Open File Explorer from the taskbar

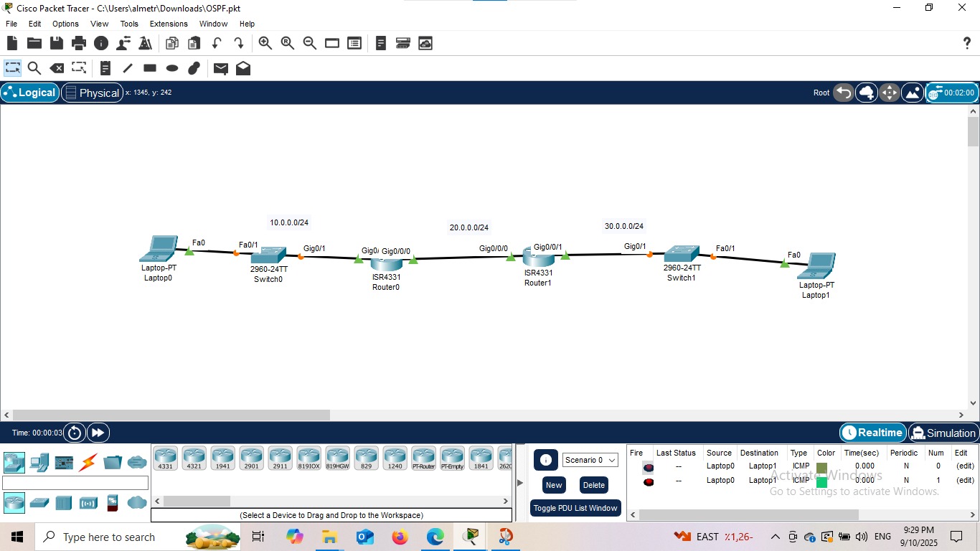point(329,537)
